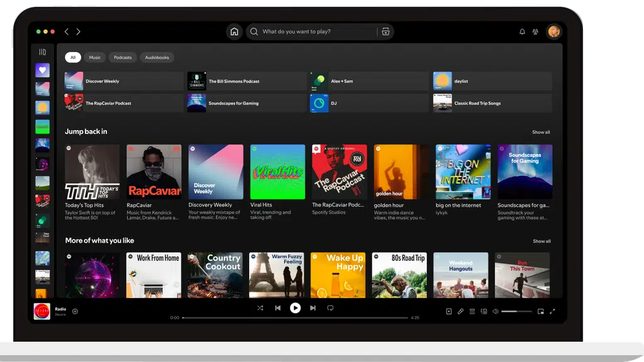Open Soundscapes for gaming card in Jump back in
Screen dimensions: 644x362
[x=525, y=182]
